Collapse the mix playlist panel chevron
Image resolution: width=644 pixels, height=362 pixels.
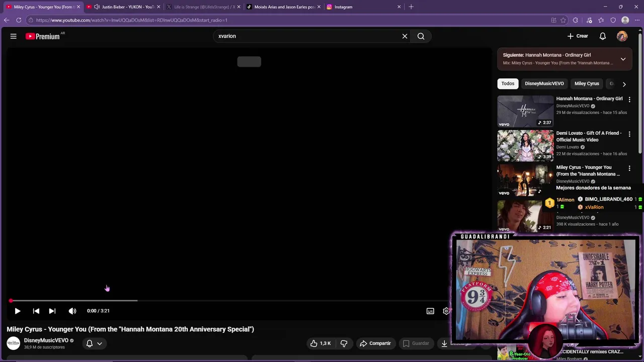point(623,59)
